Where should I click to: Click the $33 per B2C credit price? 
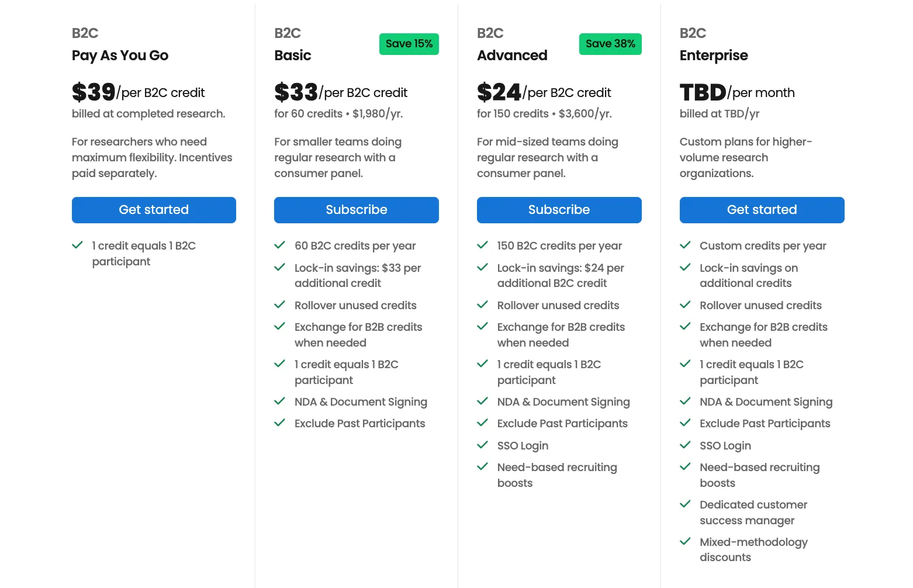point(341,92)
